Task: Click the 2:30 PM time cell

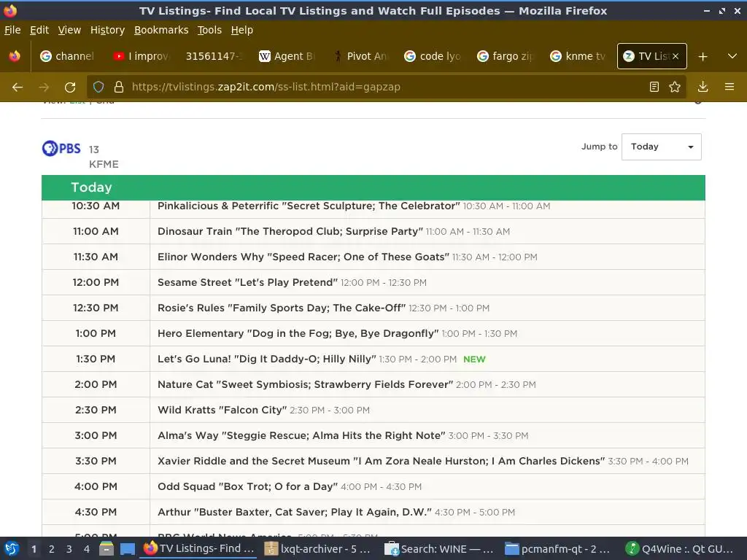Action: coord(96,410)
